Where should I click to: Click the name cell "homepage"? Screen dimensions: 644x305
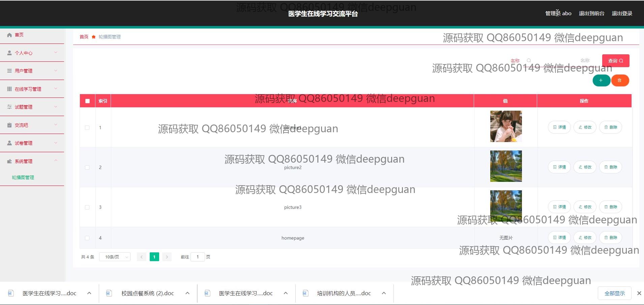coord(293,238)
